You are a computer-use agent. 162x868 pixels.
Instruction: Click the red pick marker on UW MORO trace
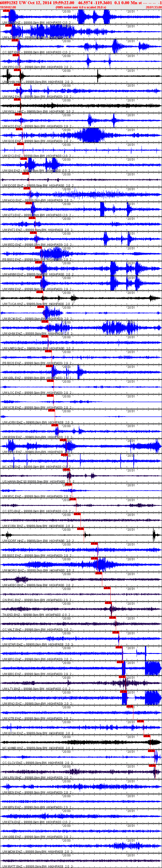click(94, 558)
